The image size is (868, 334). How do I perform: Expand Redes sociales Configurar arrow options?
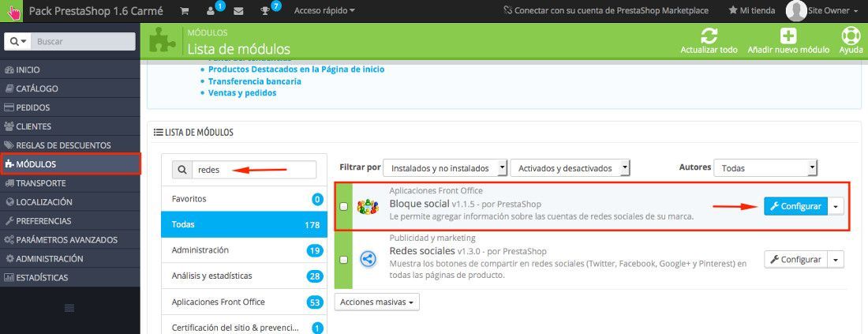(836, 259)
